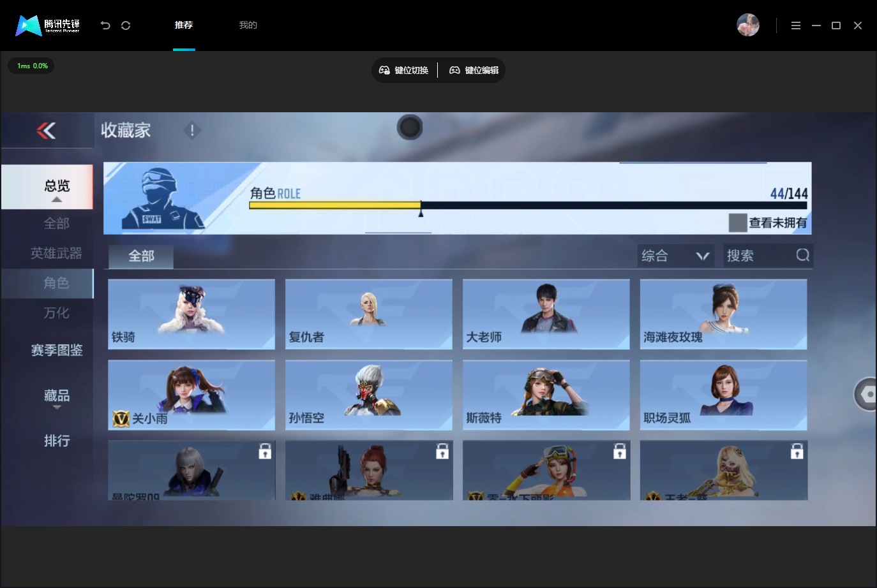The image size is (877, 588).
Task: Select the 斯薇特 character card
Action: 546,395
